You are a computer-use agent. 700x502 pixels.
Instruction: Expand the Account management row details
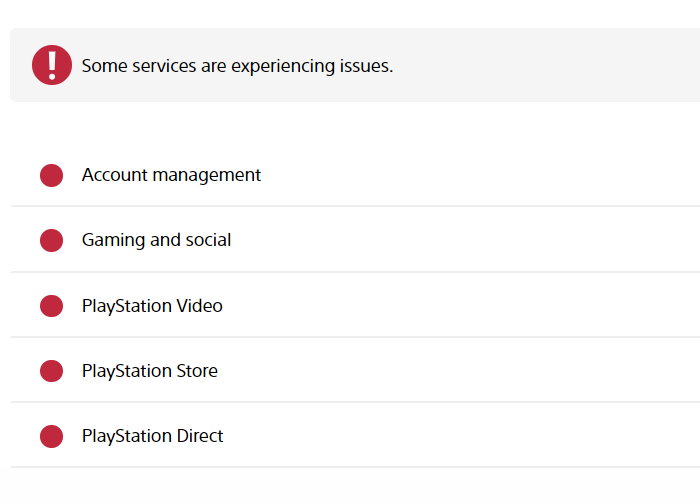(x=355, y=175)
